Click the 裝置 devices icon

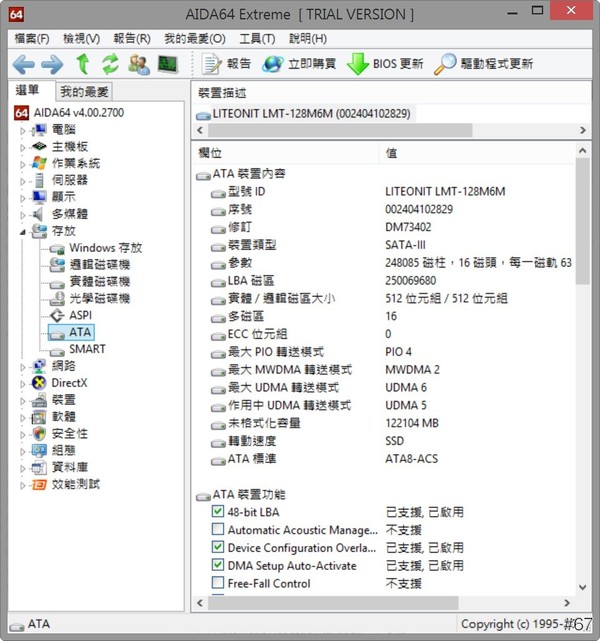[39, 400]
